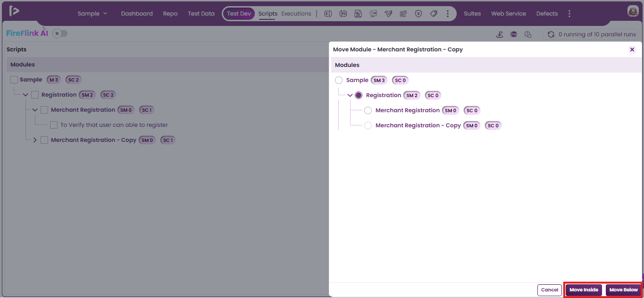This screenshot has height=298, width=644.
Task: Toggle the FireFlink AI switch
Action: 60,33
